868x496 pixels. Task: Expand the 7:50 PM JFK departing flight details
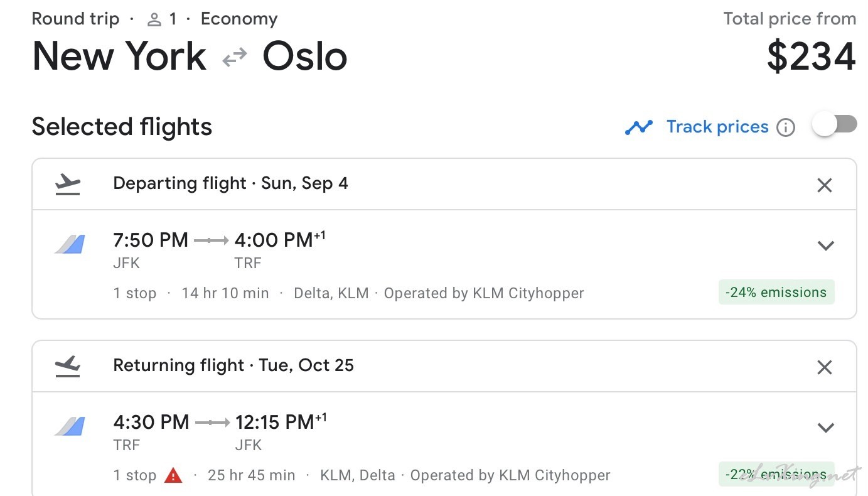click(x=826, y=245)
